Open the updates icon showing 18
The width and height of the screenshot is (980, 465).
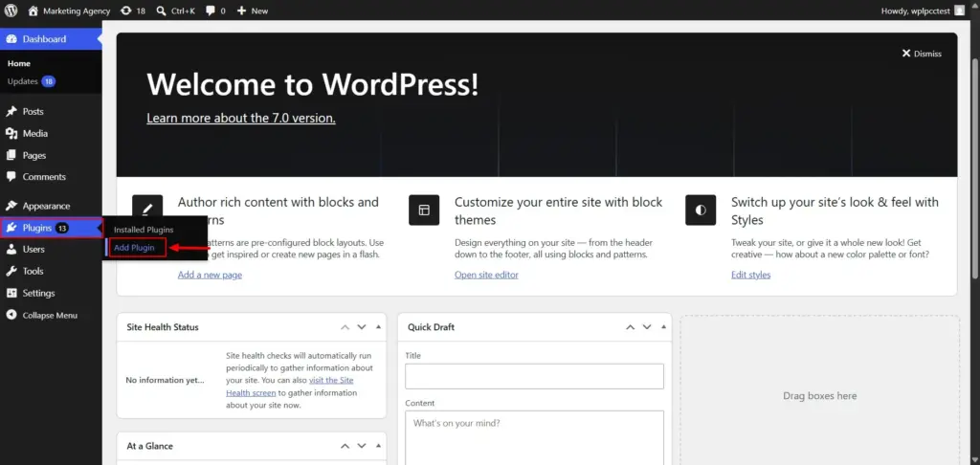126,11
